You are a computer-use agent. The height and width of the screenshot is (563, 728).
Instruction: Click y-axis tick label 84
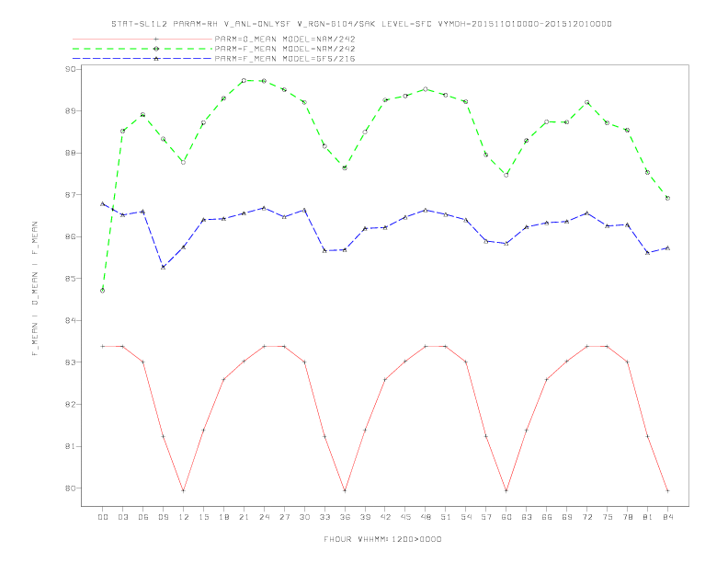(71, 320)
